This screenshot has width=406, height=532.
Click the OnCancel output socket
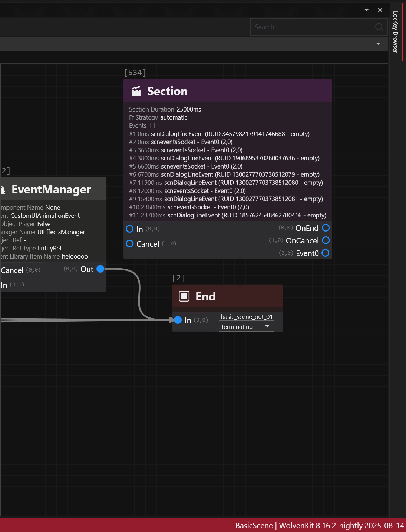(326, 240)
